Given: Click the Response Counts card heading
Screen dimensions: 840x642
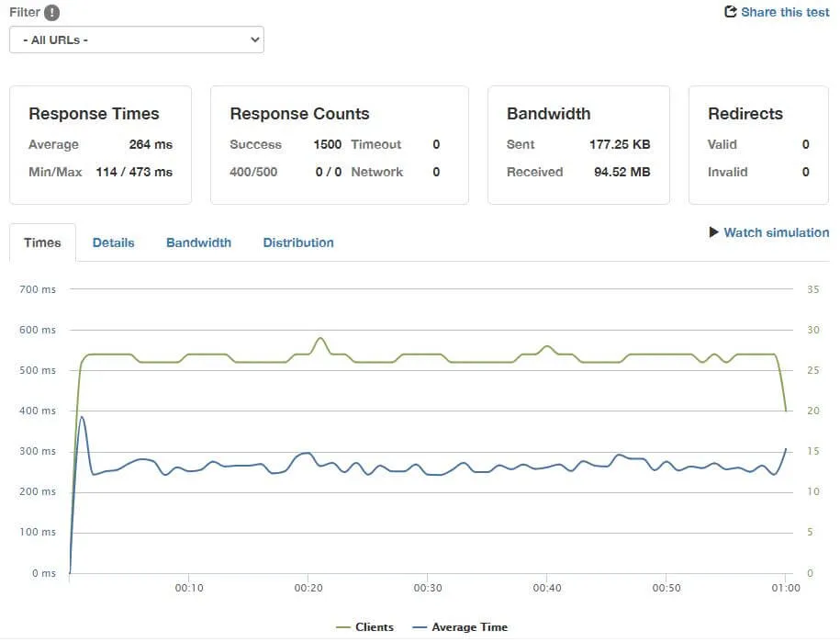Looking at the screenshot, I should coord(299,114).
